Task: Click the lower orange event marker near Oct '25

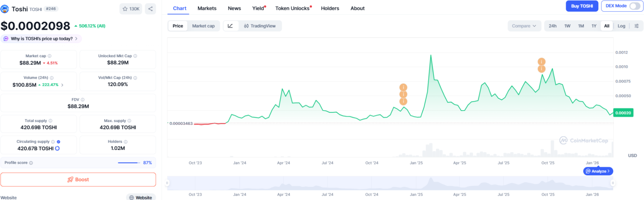Action: [541, 69]
